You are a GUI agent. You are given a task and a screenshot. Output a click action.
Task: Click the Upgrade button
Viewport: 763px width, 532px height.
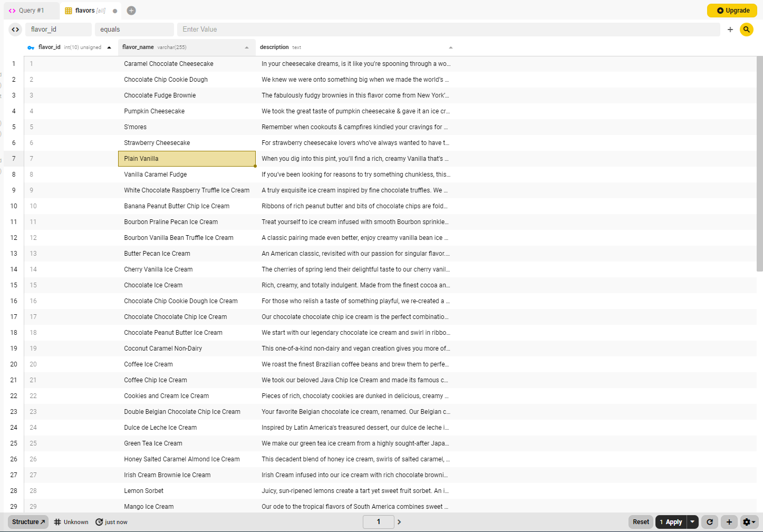click(x=732, y=11)
